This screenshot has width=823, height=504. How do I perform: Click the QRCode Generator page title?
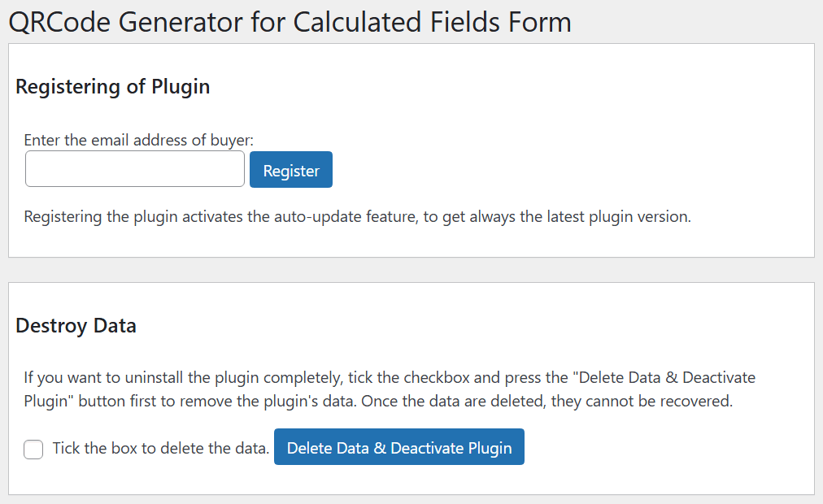(290, 22)
